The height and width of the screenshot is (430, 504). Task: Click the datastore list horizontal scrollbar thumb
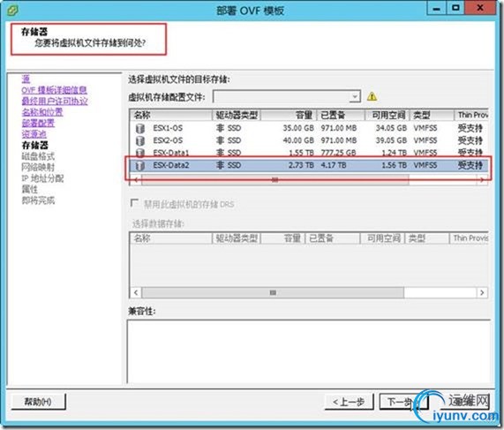point(275,180)
